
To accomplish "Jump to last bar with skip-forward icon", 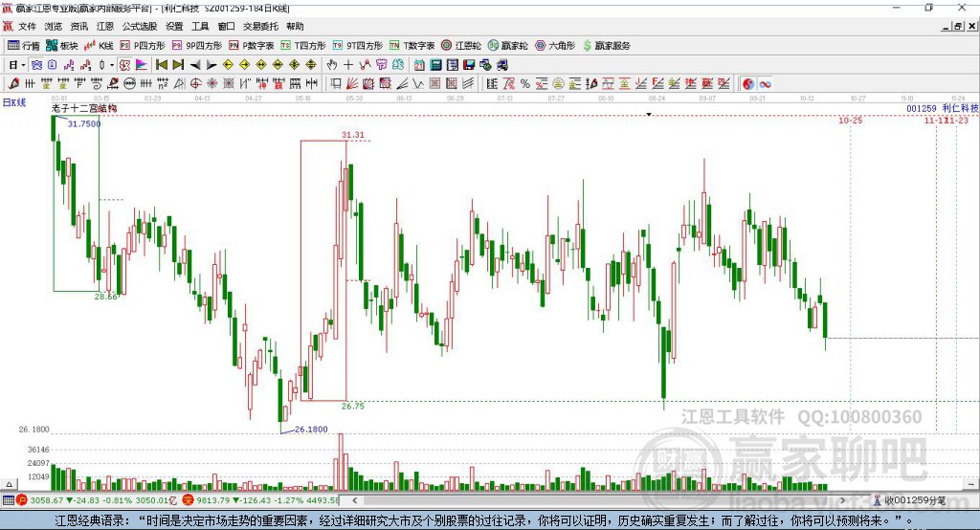I will click(x=178, y=65).
